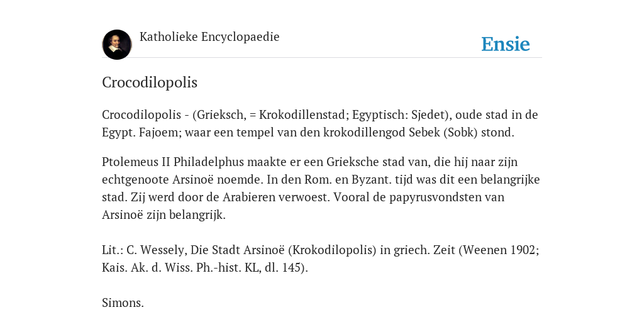
Task: Click the word Fajoem in the definition
Action: pos(158,132)
